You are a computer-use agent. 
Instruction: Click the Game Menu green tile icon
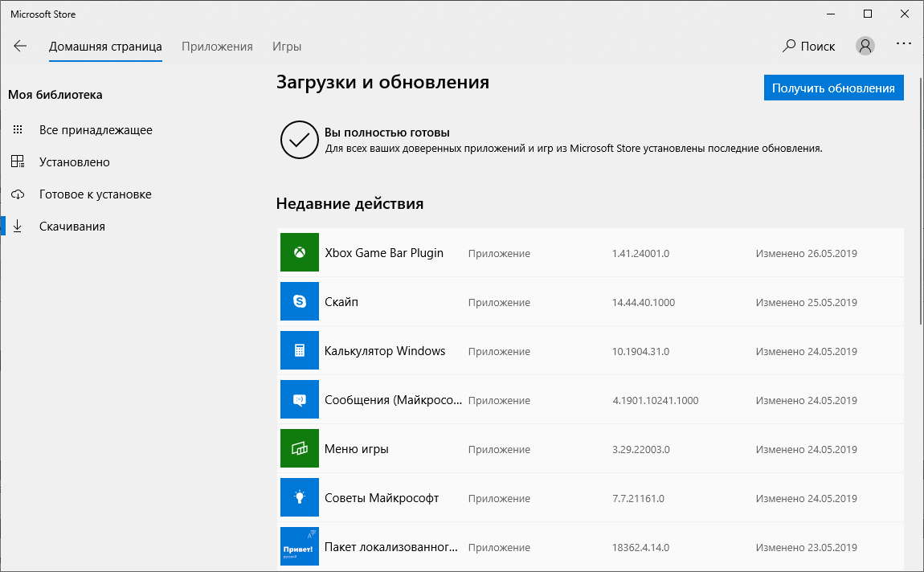tap(300, 448)
